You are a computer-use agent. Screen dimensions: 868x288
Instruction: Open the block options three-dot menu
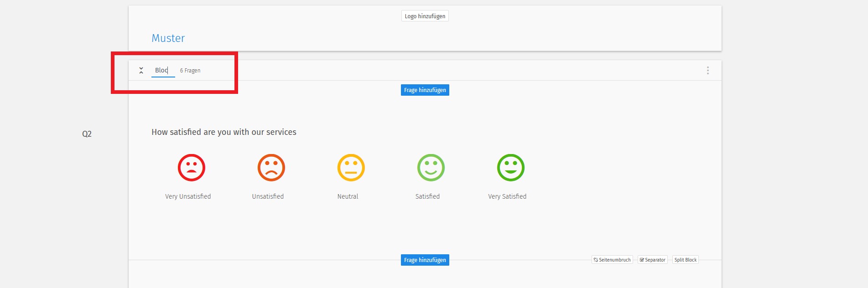click(707, 70)
